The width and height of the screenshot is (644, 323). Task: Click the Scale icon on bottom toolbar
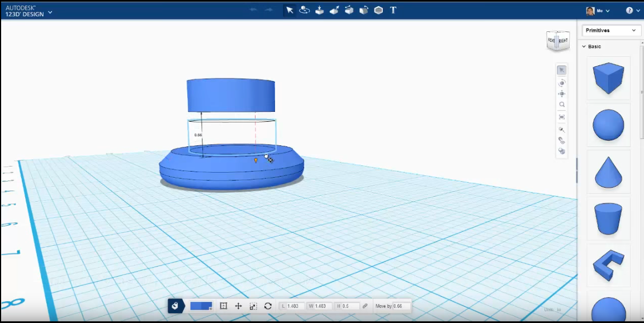[x=253, y=306]
